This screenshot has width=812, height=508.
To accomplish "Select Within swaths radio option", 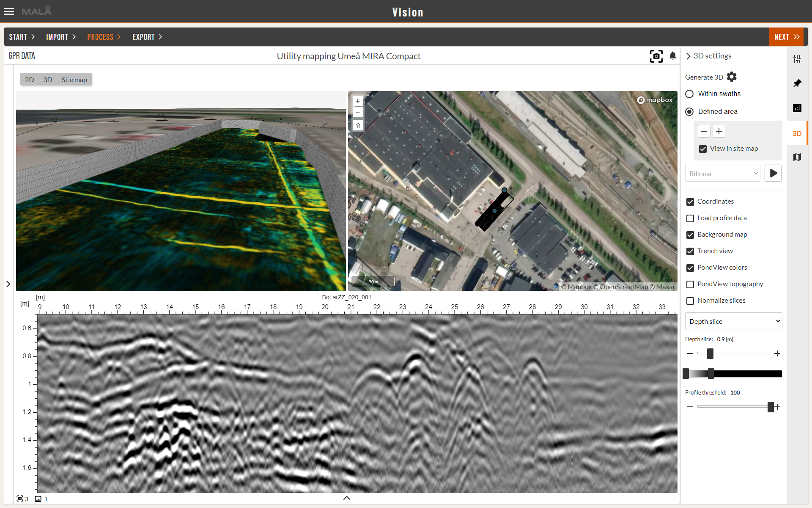I will click(690, 94).
